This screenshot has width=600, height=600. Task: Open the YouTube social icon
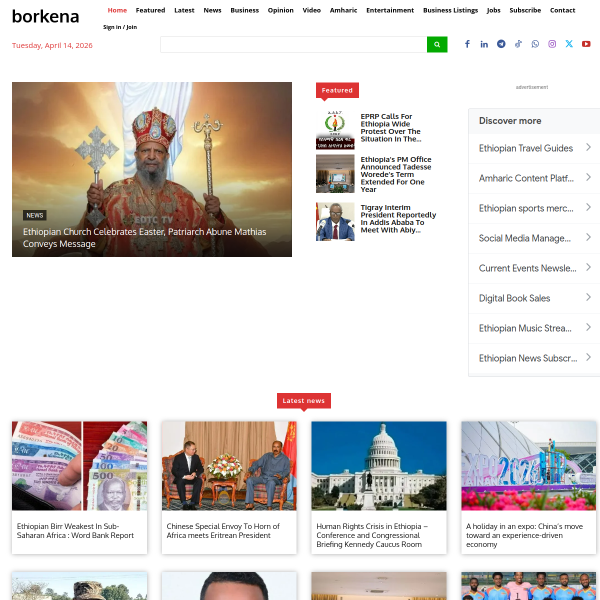click(x=586, y=44)
